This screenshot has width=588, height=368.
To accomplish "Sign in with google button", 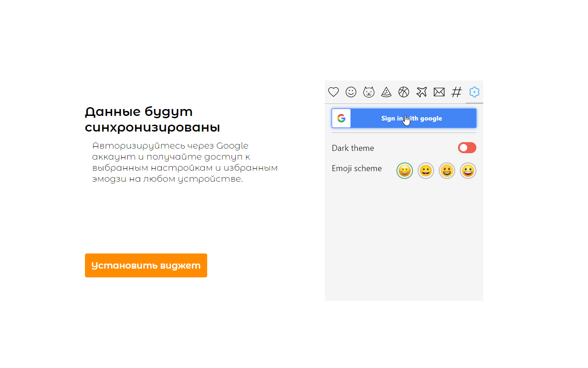I will (404, 118).
